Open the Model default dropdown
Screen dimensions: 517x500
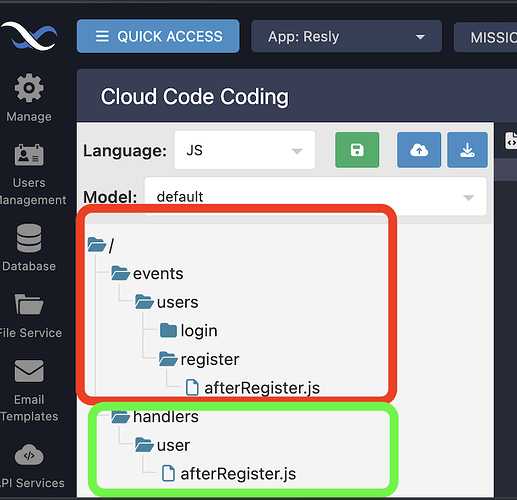[315, 197]
